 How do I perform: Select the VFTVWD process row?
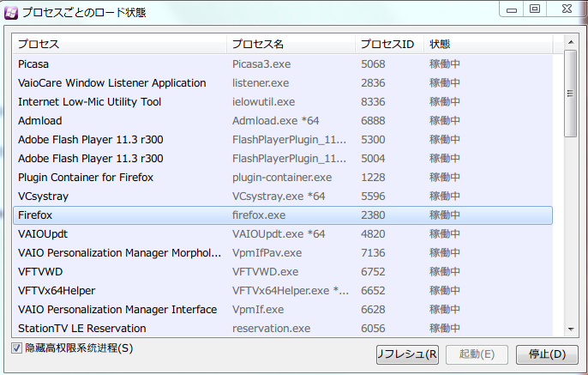point(283,271)
